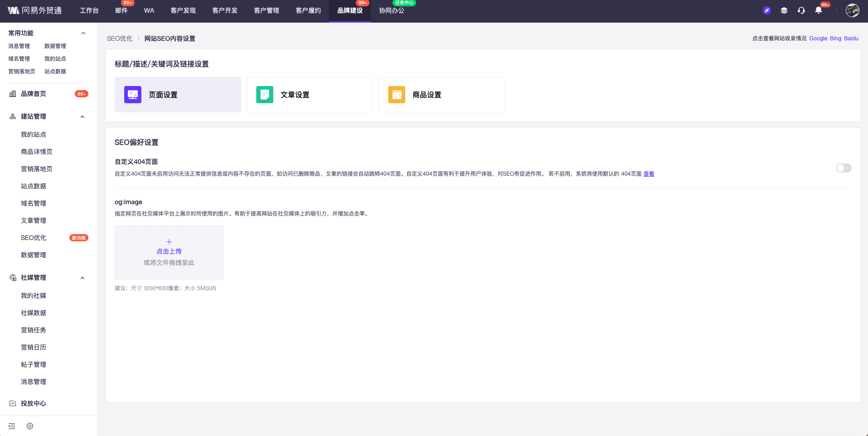The height and width of the screenshot is (436, 868).
Task: Collapse the sidebar using the menu-fold icon
Action: click(12, 426)
